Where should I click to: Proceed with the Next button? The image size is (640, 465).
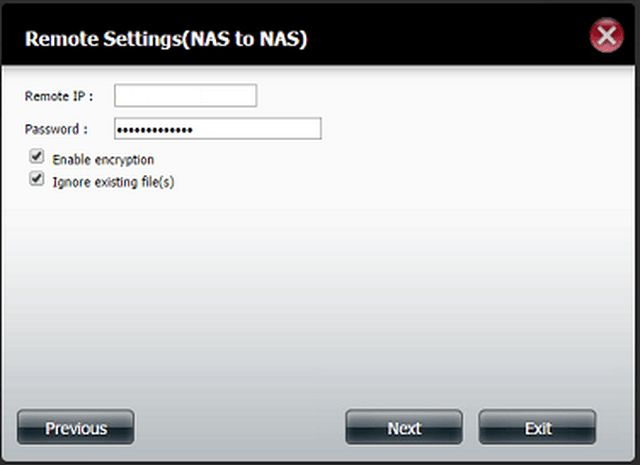pos(404,427)
